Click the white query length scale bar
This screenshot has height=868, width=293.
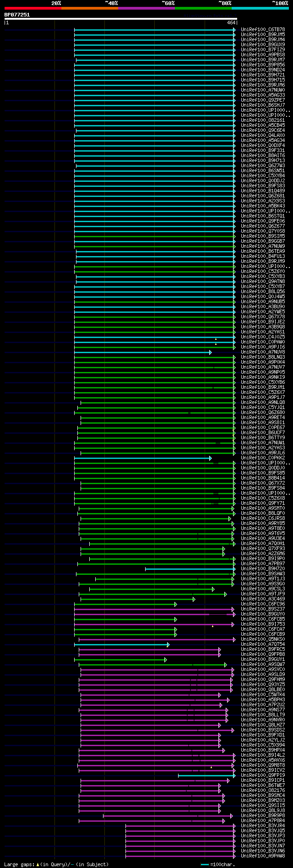click(x=120, y=19)
